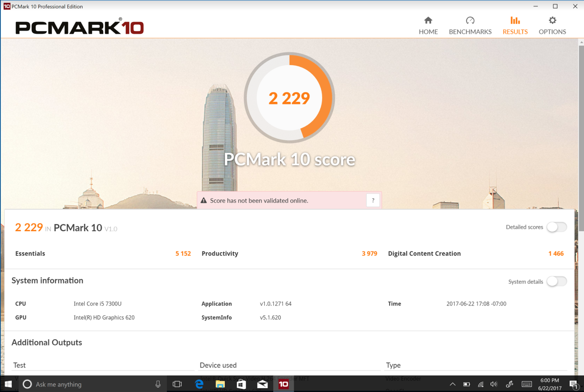Viewport: 584px width, 392px height.
Task: Open the OPTIONS tab
Action: click(552, 26)
